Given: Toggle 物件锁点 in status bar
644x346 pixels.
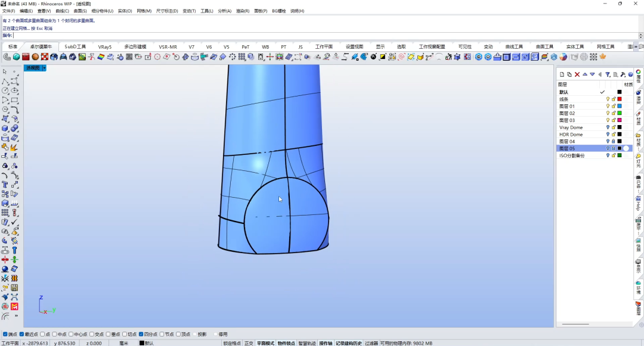Looking at the screenshot, I should pos(286,343).
